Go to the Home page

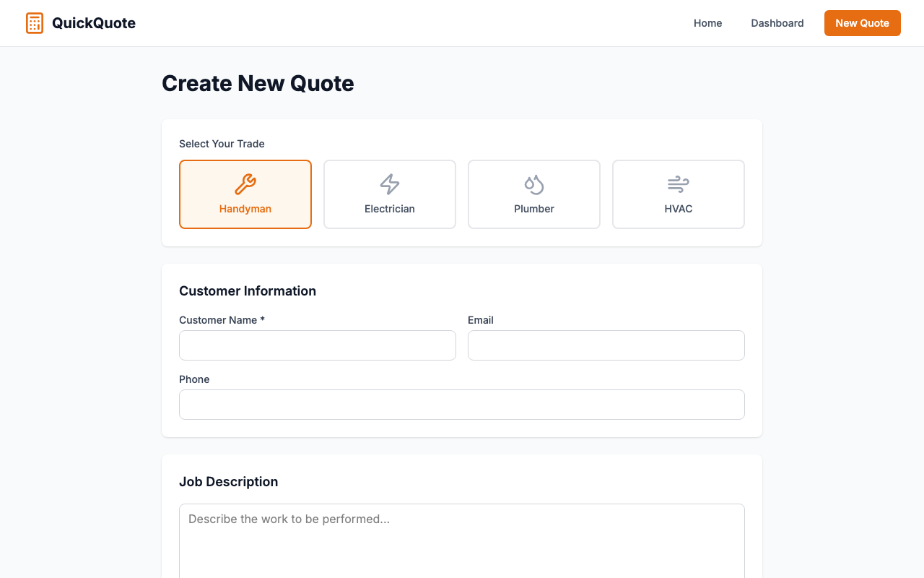coord(707,22)
